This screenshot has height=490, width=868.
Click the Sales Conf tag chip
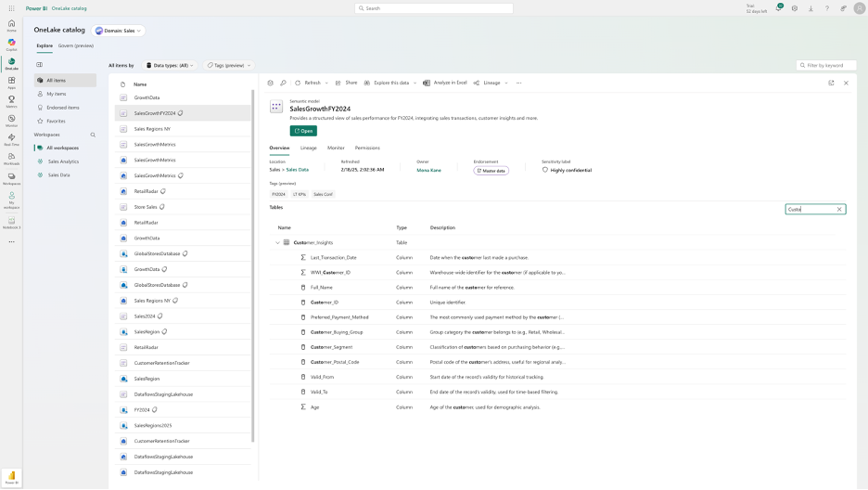tap(324, 194)
